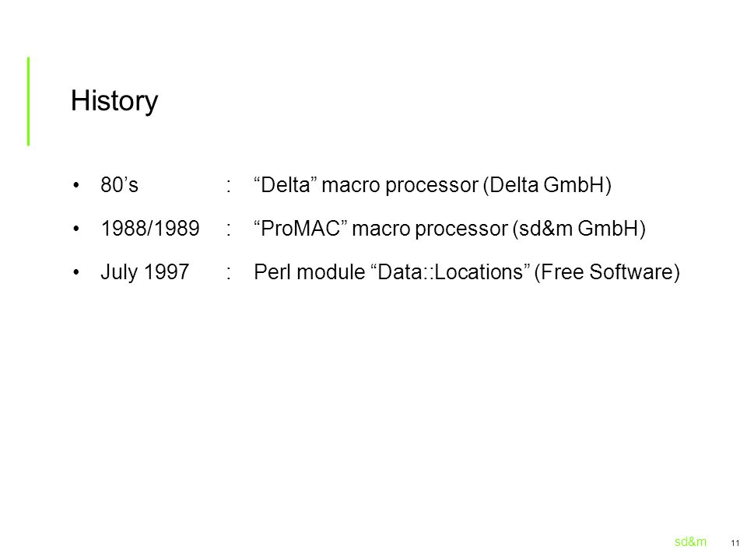Click the sd&m logo in footer

[690, 542]
